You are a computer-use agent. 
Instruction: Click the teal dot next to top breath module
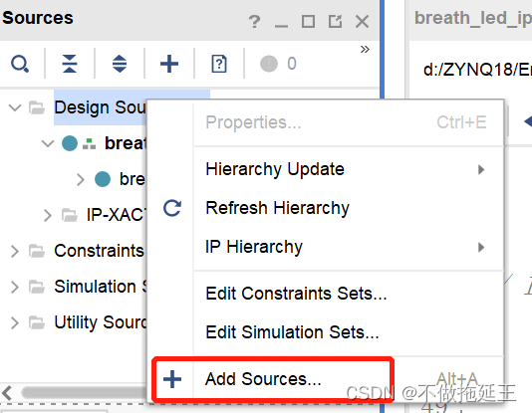pyautogui.click(x=70, y=143)
